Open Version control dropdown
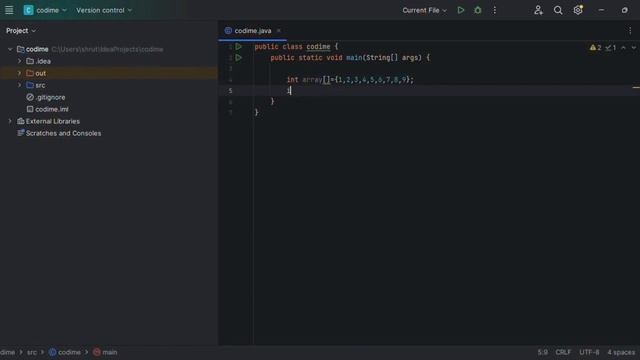Image resolution: width=640 pixels, height=360 pixels. click(104, 10)
